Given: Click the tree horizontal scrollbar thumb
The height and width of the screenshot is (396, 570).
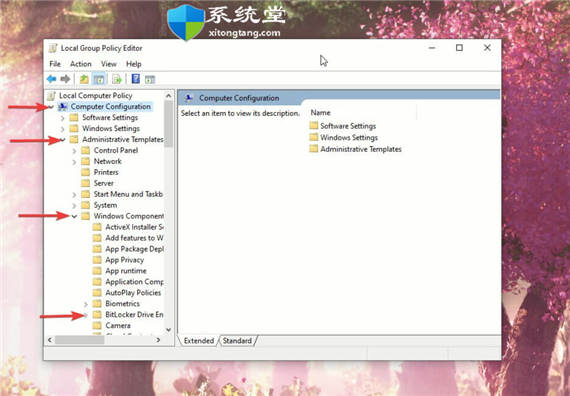Looking at the screenshot, I should [80, 340].
